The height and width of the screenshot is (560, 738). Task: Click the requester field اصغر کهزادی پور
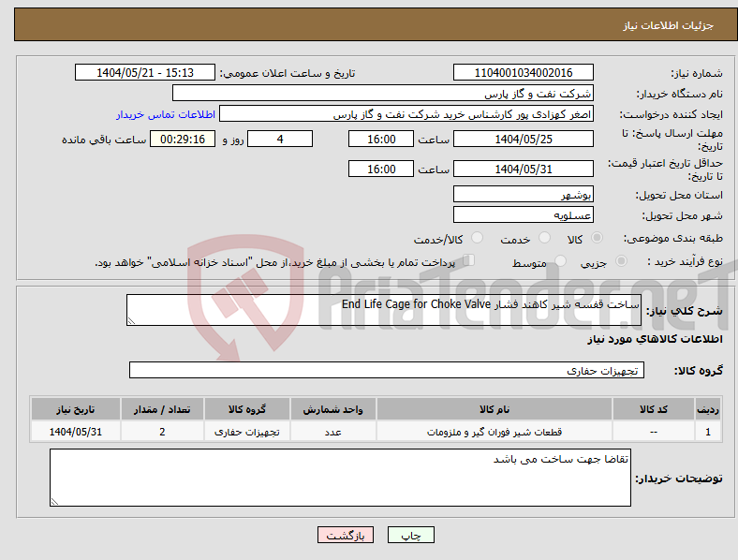(x=406, y=114)
